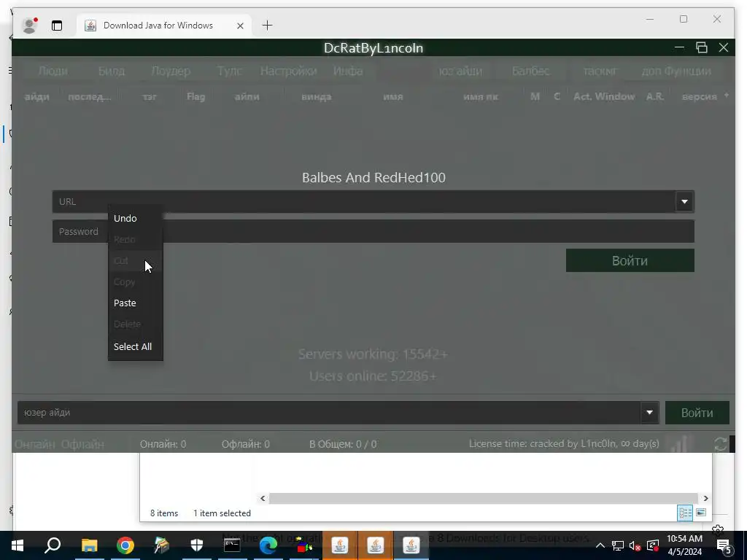
Task: Click the Act. Window column header
Action: point(604,97)
